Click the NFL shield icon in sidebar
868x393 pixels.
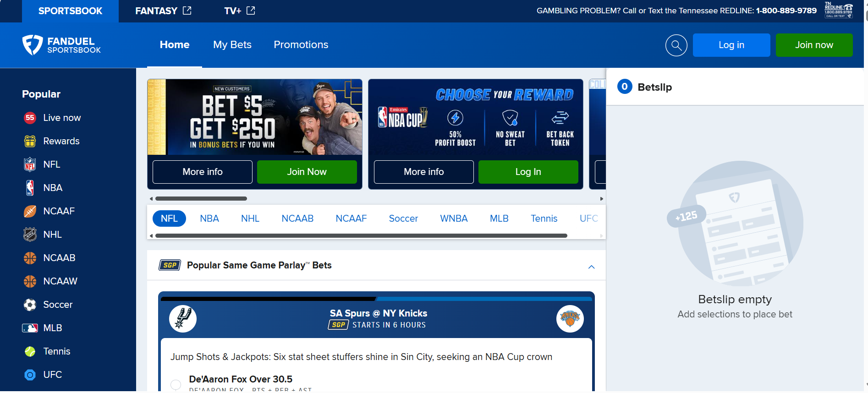click(x=30, y=164)
